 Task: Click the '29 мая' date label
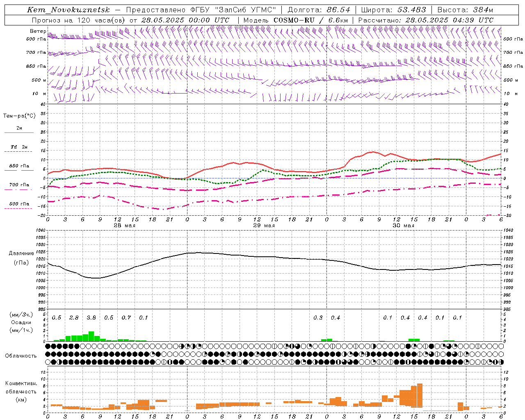pos(264,226)
